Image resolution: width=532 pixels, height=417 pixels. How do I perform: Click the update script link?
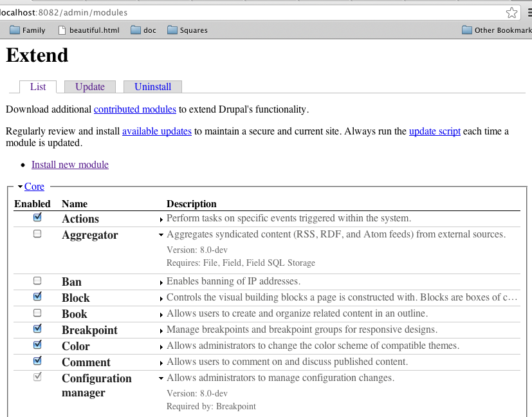pos(434,131)
